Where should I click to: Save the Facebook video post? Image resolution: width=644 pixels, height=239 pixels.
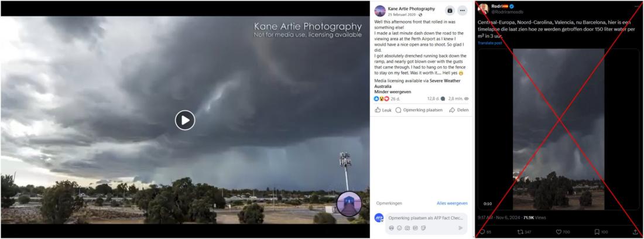tap(449, 11)
